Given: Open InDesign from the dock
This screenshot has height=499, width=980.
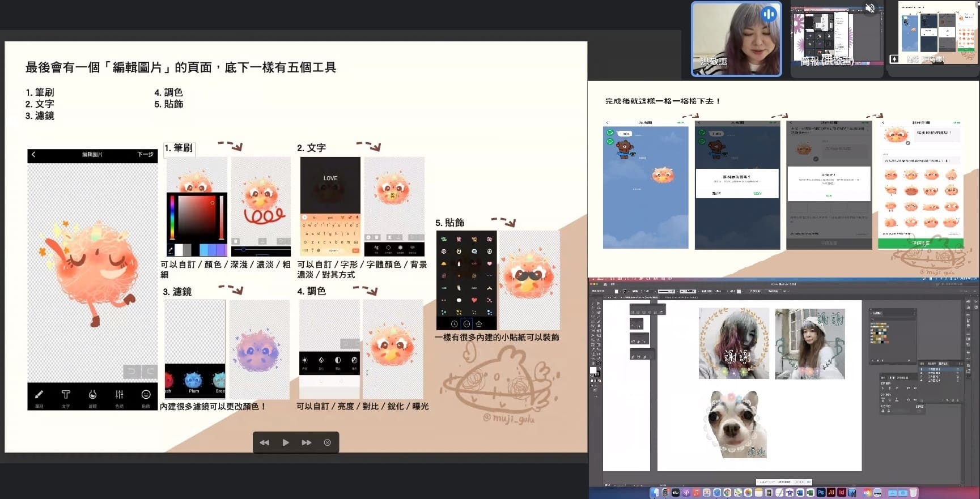Looking at the screenshot, I should [842, 493].
